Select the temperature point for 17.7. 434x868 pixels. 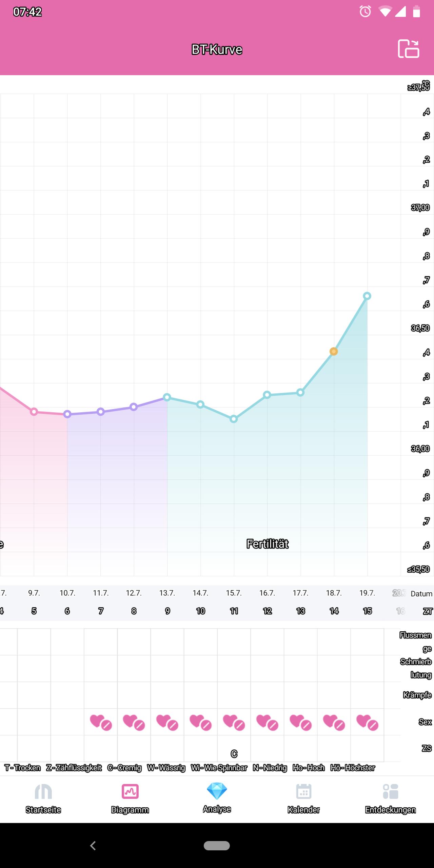(x=300, y=393)
